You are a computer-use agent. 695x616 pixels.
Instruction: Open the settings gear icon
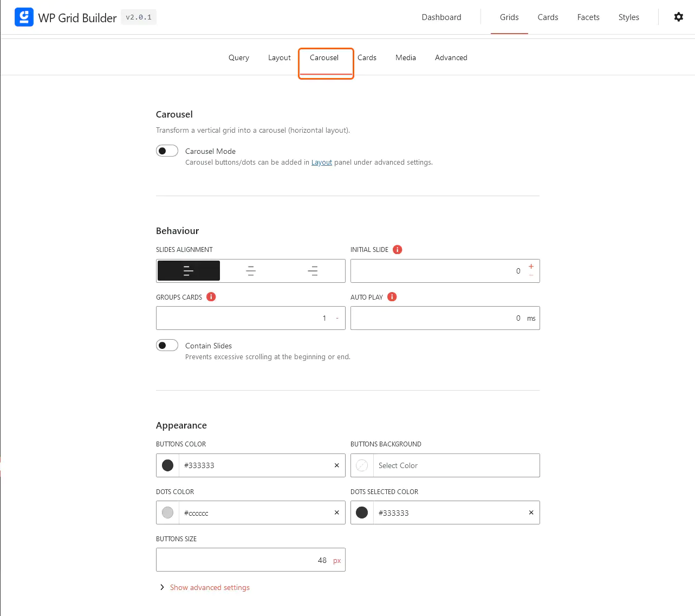[x=678, y=17]
